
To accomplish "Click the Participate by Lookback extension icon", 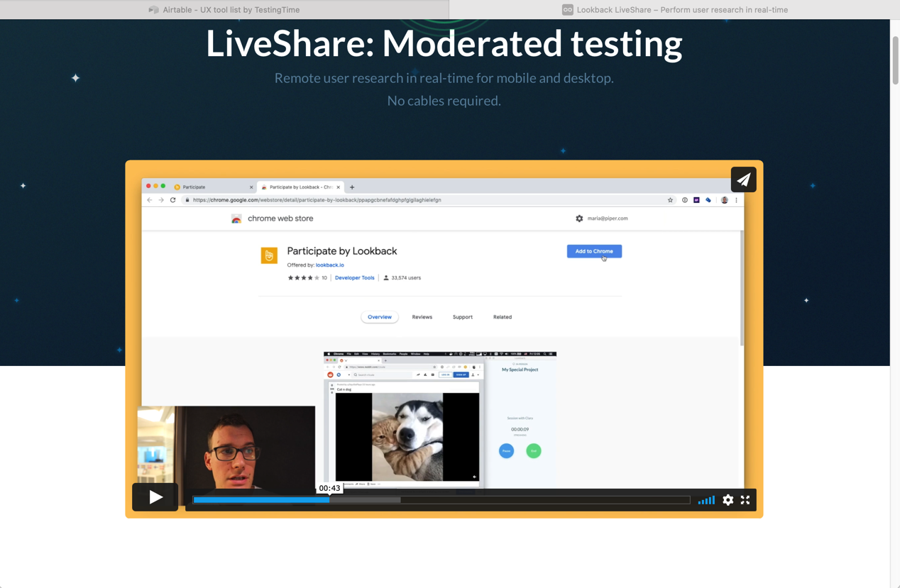I will 269,255.
